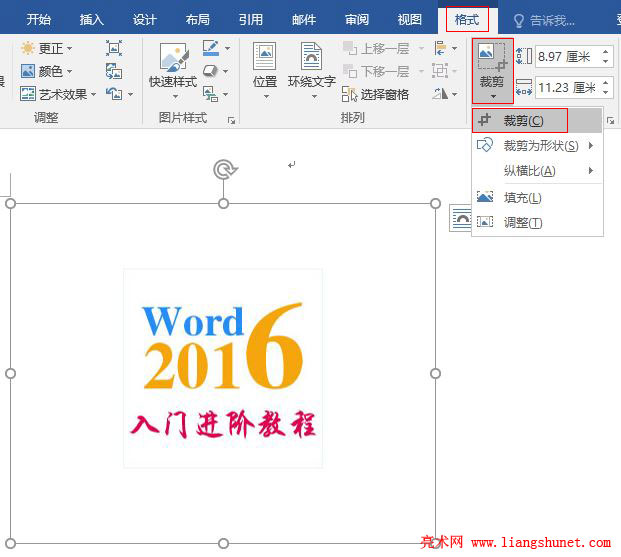Click the picture rotation handle
Viewport: 621px width, 557px height.
(x=225, y=170)
